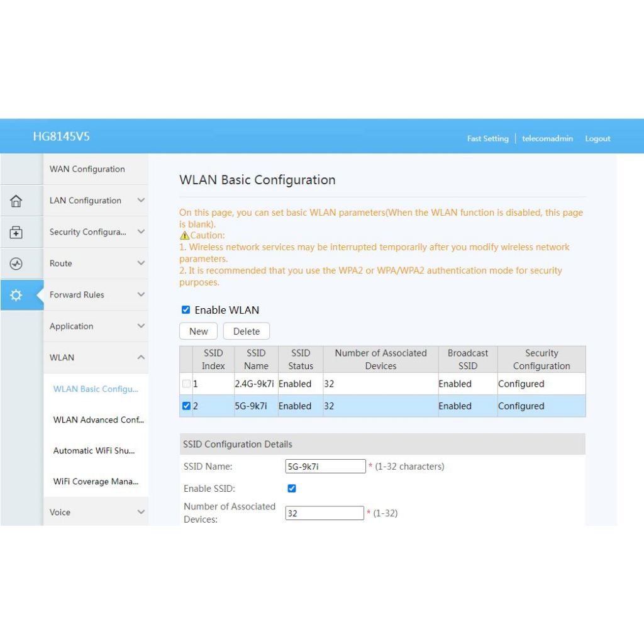Open the Fast Setting link

tap(487, 139)
